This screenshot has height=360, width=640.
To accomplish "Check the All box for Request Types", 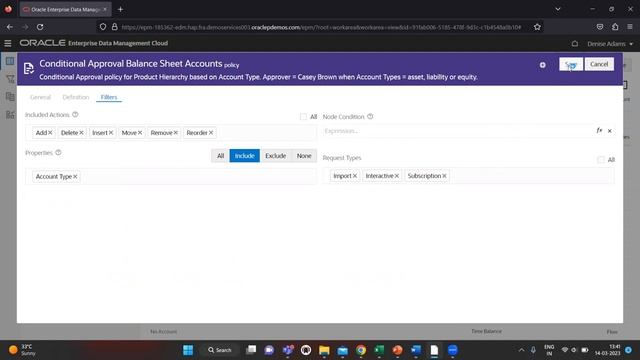I will pos(601,160).
